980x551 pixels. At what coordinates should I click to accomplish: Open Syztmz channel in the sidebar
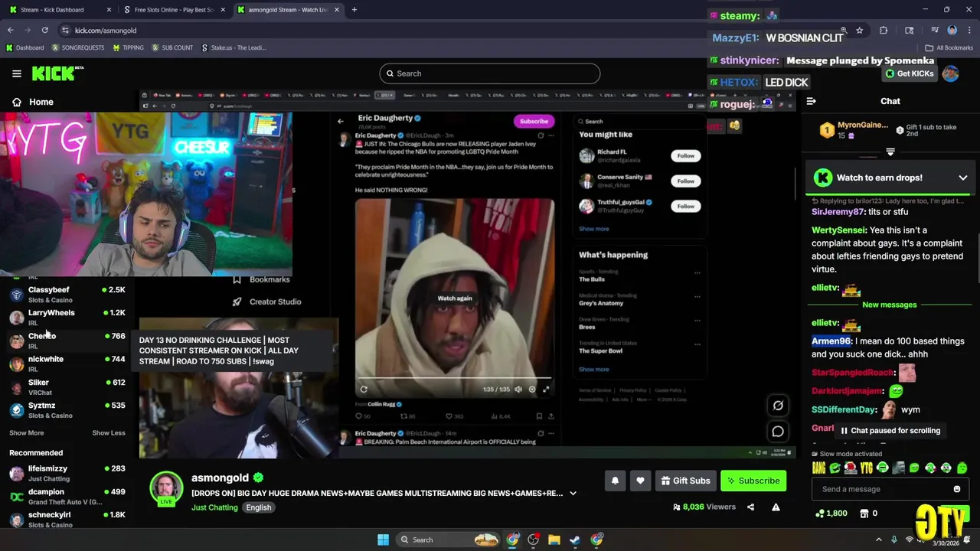[67, 409]
